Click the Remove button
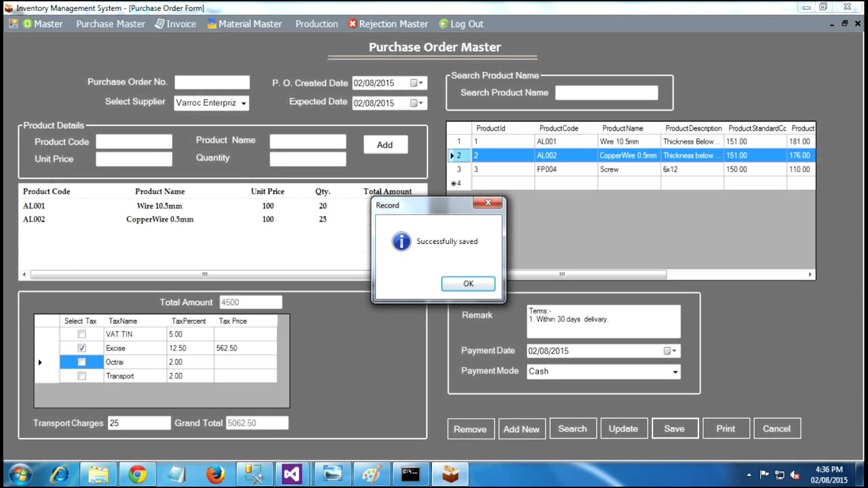Image resolution: width=868 pixels, height=488 pixels. [470, 429]
